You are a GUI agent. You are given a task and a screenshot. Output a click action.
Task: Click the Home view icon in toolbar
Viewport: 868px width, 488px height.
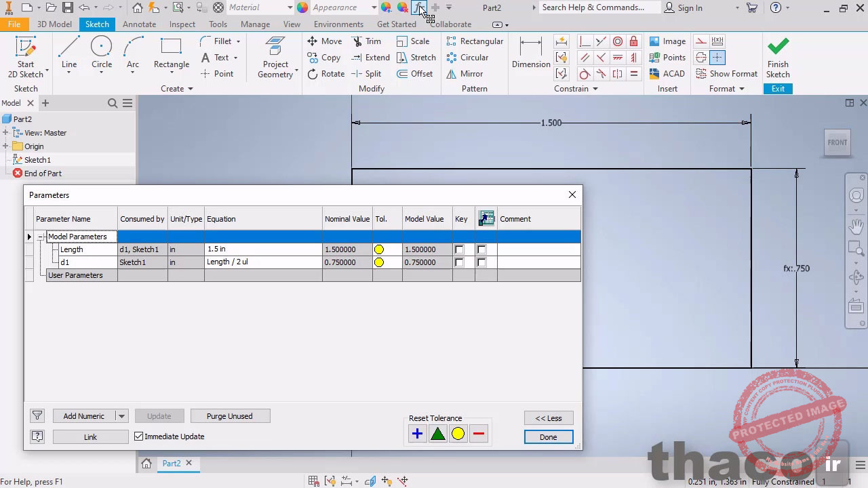click(138, 7)
